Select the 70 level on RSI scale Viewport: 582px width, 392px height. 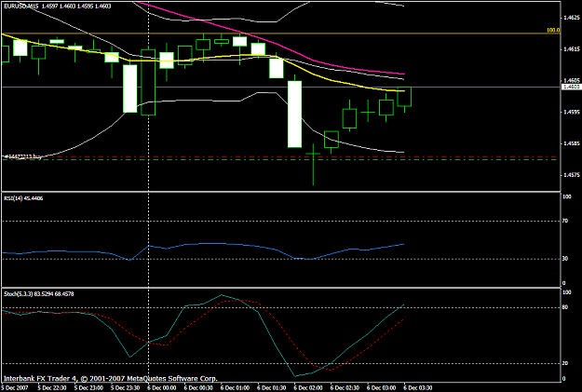coord(565,221)
